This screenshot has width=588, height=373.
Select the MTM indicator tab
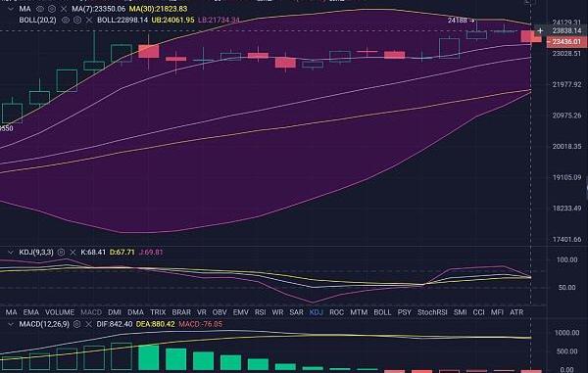coord(359,312)
